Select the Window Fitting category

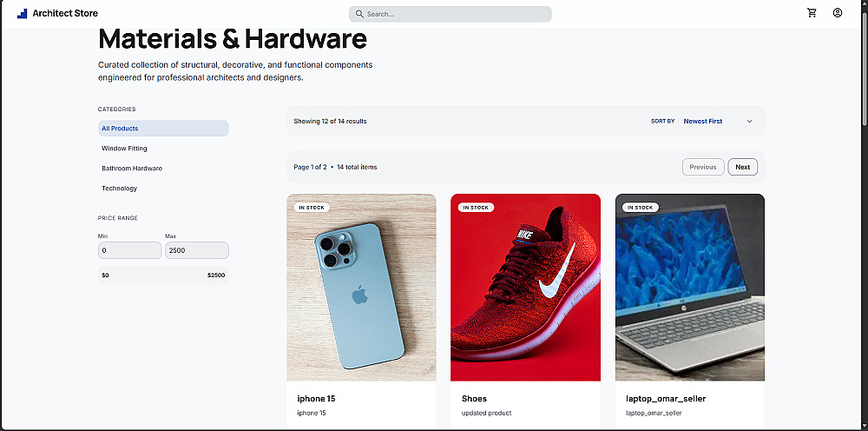pos(163,149)
